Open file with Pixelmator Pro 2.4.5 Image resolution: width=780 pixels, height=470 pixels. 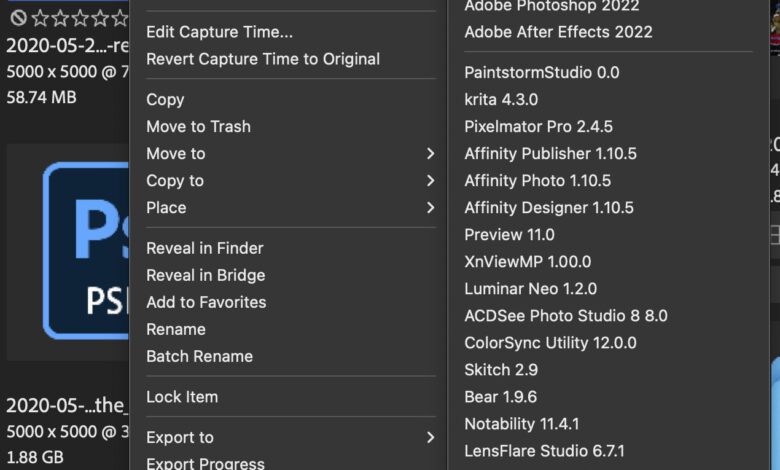538,127
